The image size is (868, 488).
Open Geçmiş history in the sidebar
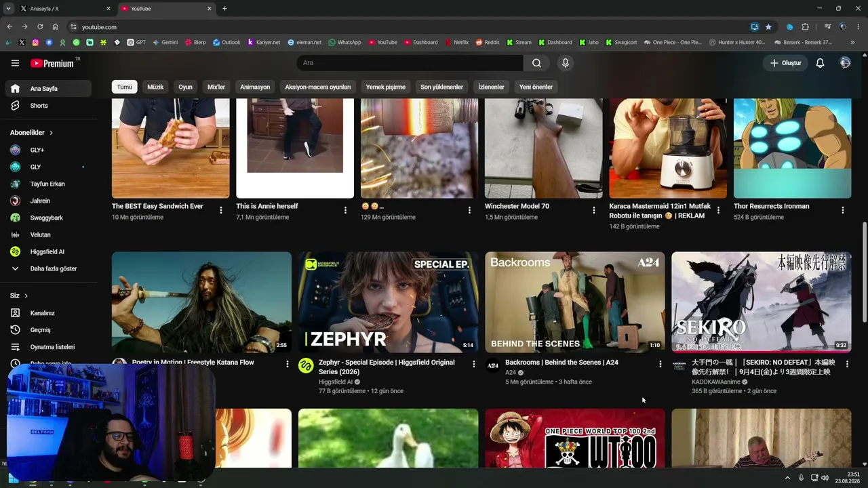pos(48,330)
